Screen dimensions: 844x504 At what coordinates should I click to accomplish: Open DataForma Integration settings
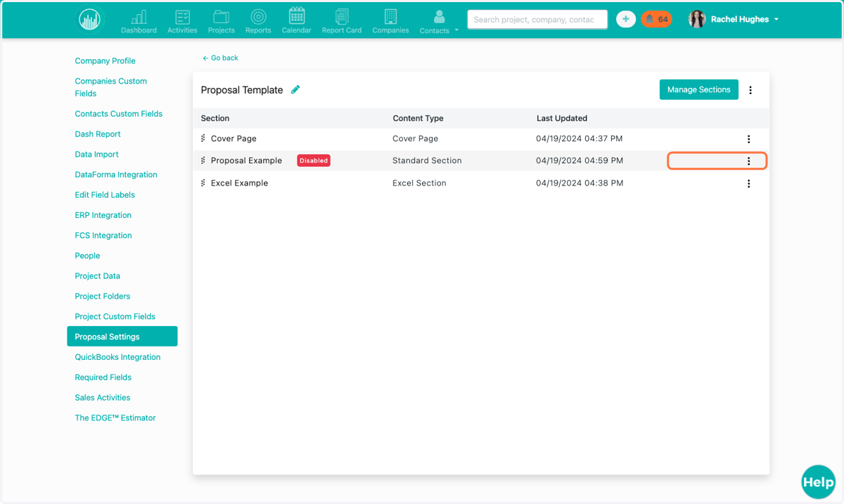tap(116, 175)
